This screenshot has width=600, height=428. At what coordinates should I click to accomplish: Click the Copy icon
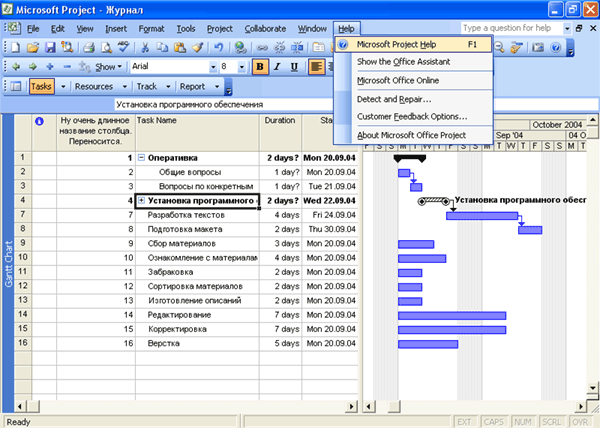163,47
